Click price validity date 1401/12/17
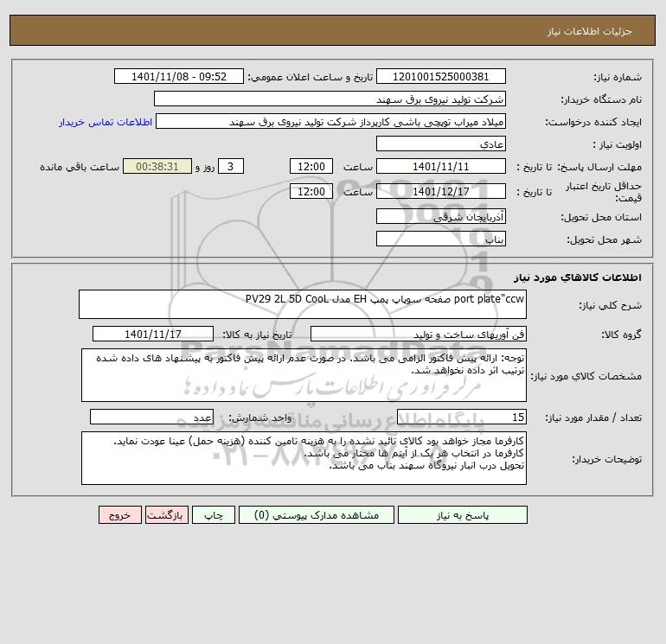The image size is (666, 644). click(x=441, y=191)
